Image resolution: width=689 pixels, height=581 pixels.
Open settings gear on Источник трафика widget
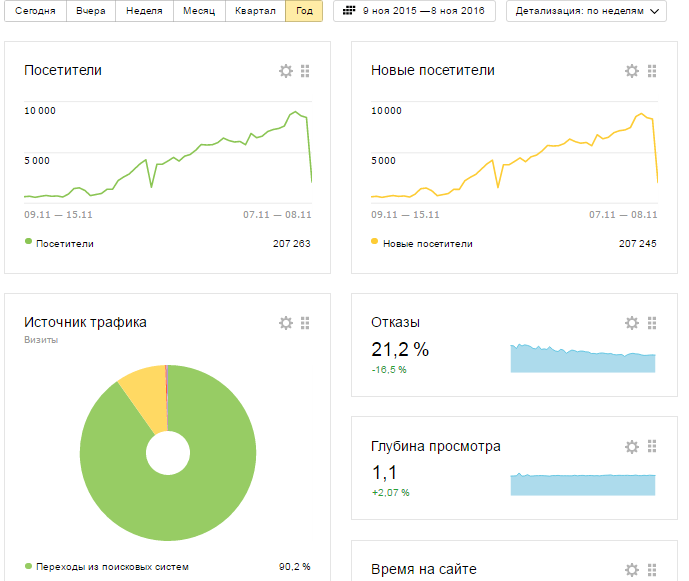(x=286, y=323)
